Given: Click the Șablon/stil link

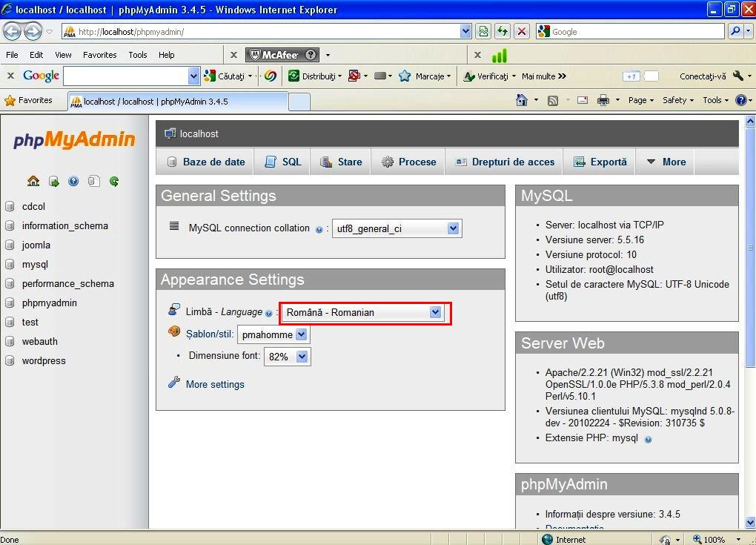Looking at the screenshot, I should coord(209,334).
